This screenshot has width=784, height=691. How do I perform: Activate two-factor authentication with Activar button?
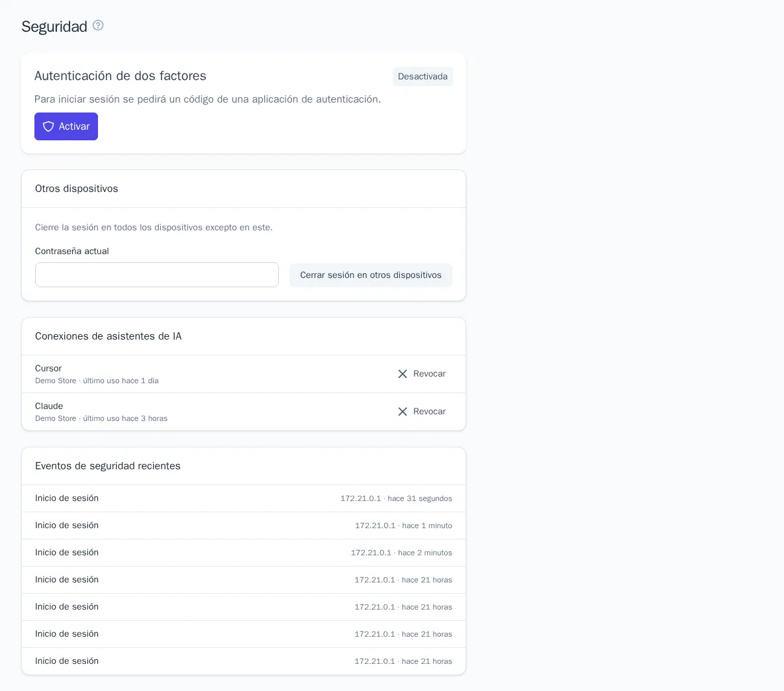(x=66, y=126)
